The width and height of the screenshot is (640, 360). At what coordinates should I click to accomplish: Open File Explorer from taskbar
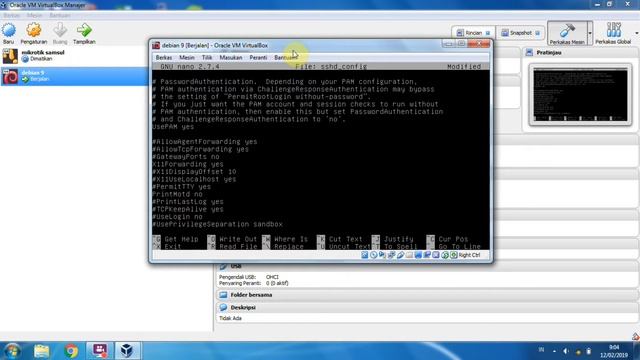[x=42, y=351]
